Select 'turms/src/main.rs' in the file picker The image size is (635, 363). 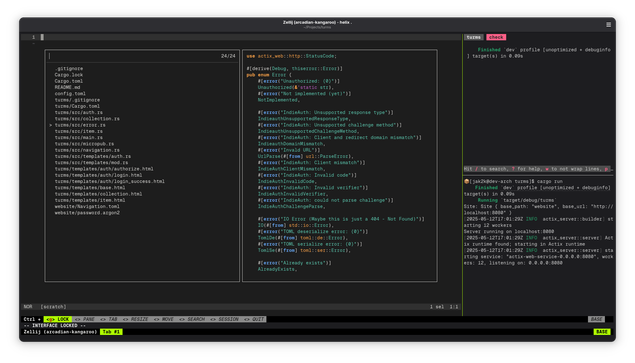tap(79, 138)
